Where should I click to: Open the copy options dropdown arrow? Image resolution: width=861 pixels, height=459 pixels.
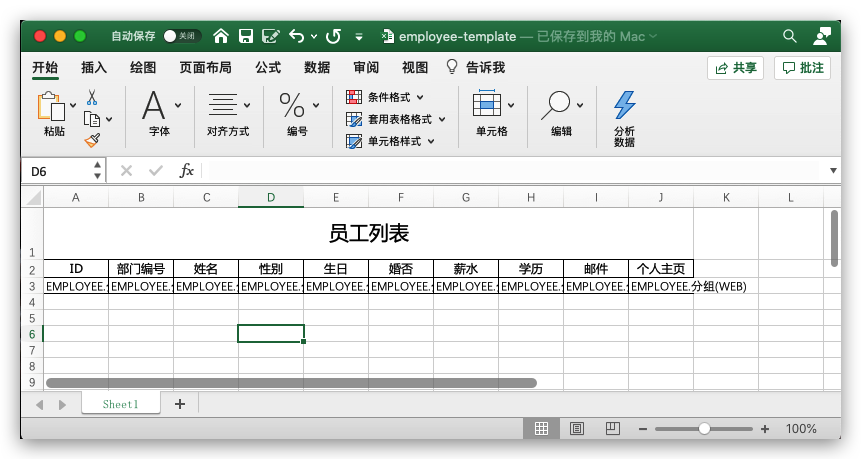pyautogui.click(x=109, y=119)
